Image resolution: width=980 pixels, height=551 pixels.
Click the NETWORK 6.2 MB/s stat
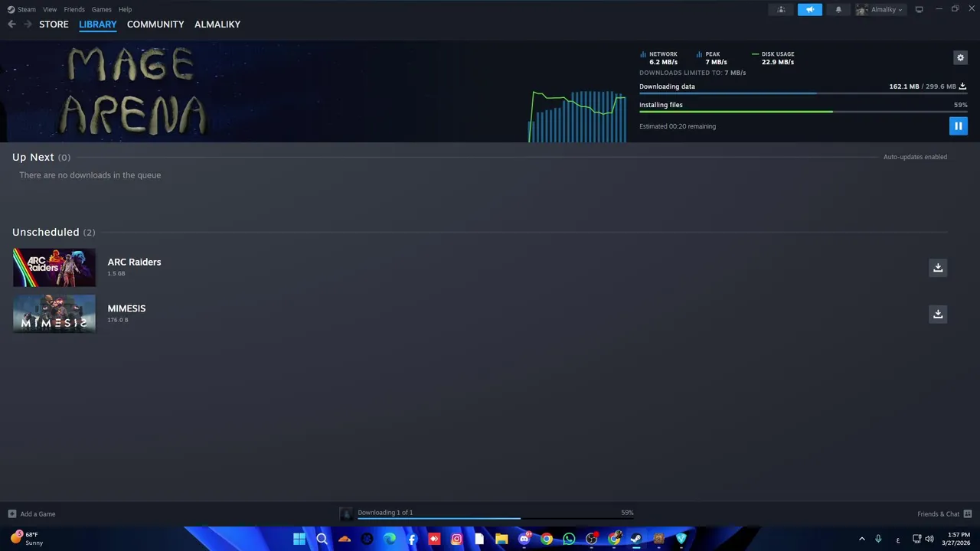pos(658,58)
